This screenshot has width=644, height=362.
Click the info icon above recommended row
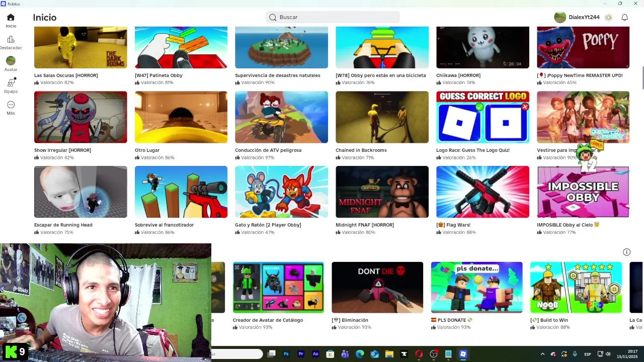[x=626, y=252]
